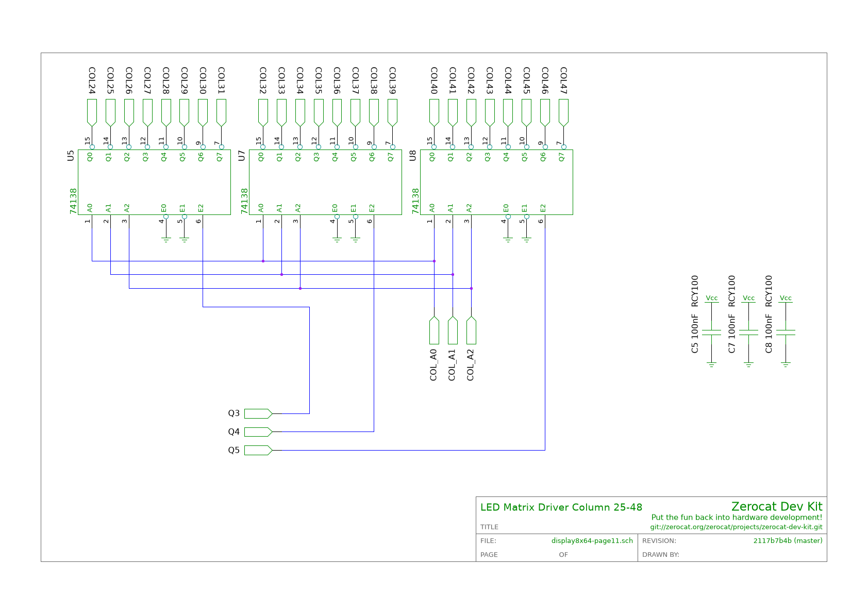Select the U7 74138 chip body
Screen dimensions: 868x614
tap(325, 182)
